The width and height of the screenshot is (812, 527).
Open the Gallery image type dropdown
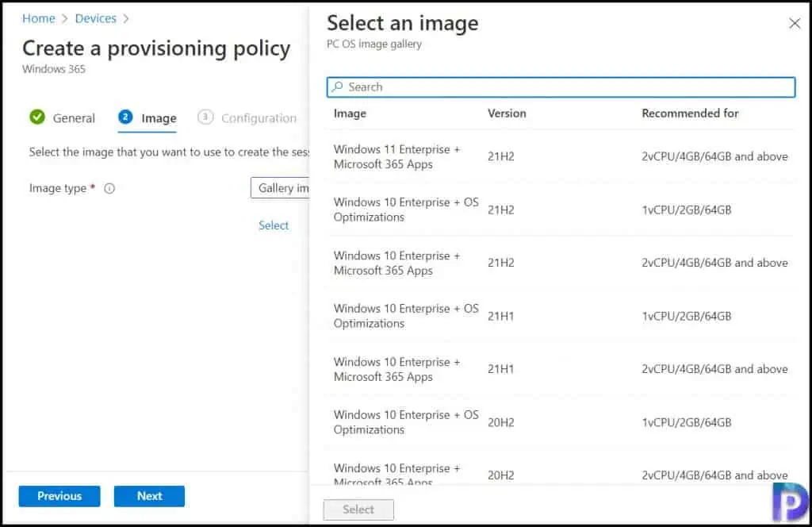click(x=280, y=188)
